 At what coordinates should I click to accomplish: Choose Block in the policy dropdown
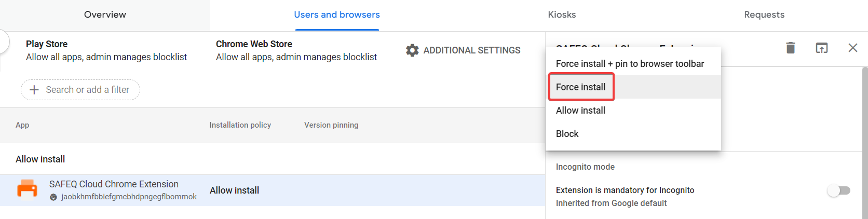(567, 134)
